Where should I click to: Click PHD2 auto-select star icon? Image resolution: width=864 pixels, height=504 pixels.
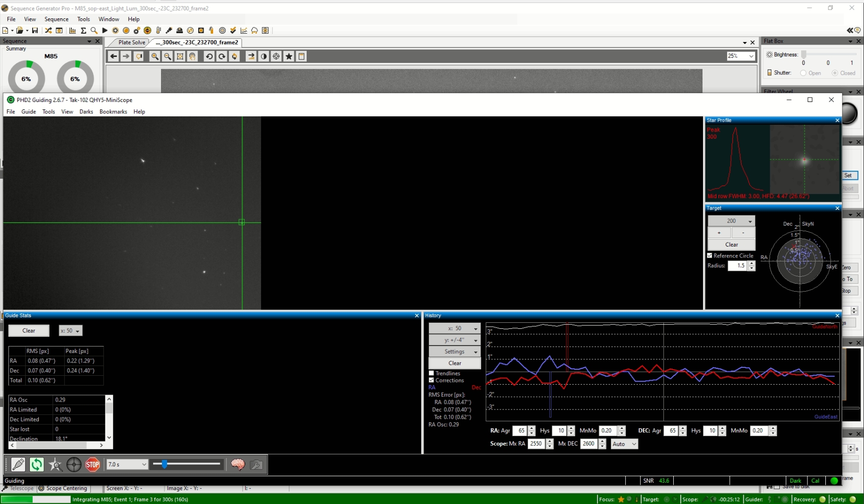coord(55,464)
